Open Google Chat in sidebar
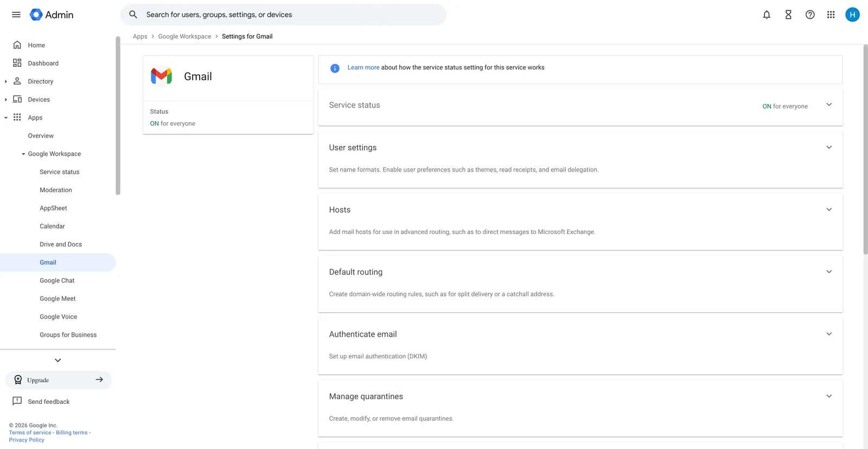The image size is (868, 449). 58,281
